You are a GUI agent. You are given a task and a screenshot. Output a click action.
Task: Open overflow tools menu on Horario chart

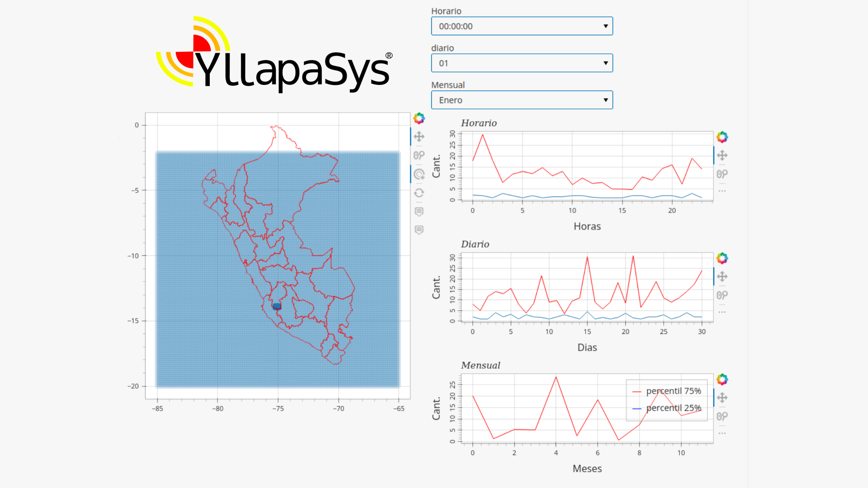click(722, 191)
